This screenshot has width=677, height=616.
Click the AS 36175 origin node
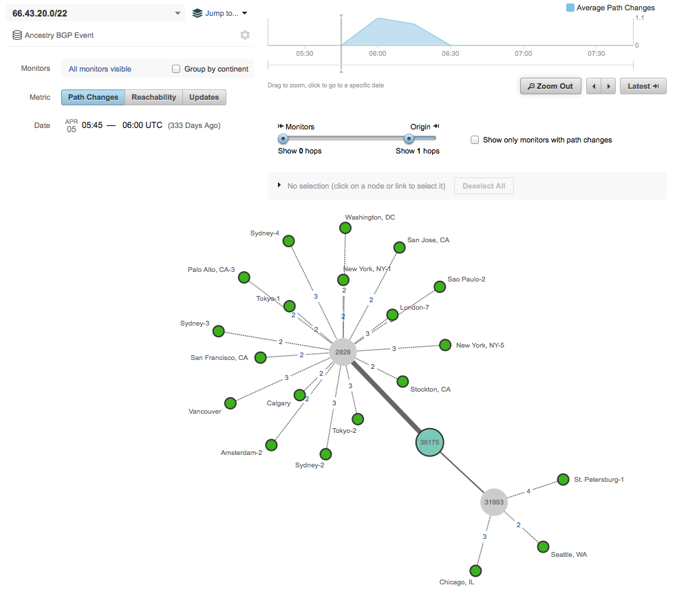429,442
